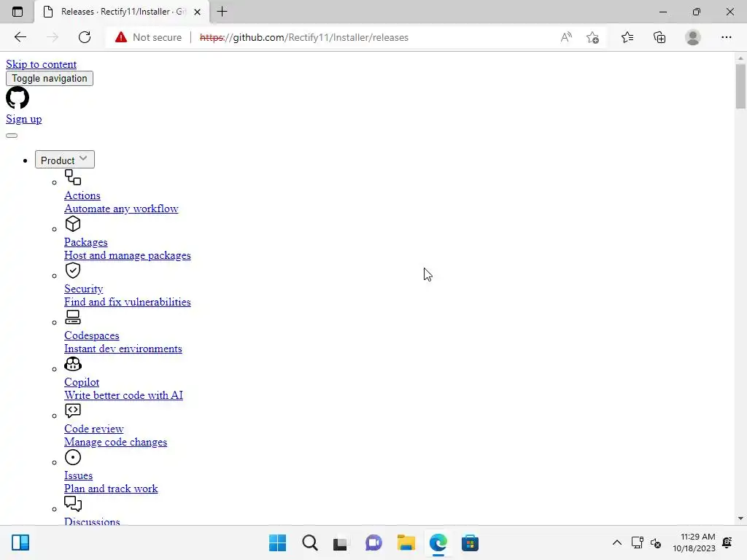
Task: Click the Discussions chat bubbles icon
Action: coord(73,504)
